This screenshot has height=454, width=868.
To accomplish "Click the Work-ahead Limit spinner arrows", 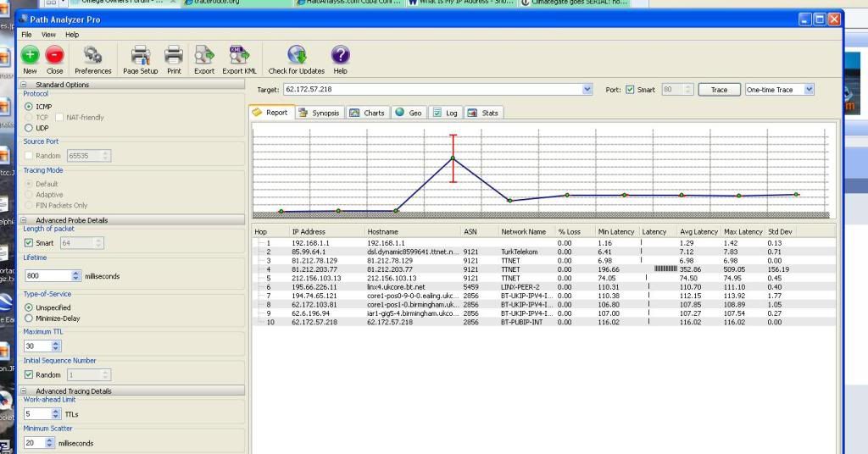I will pos(55,413).
